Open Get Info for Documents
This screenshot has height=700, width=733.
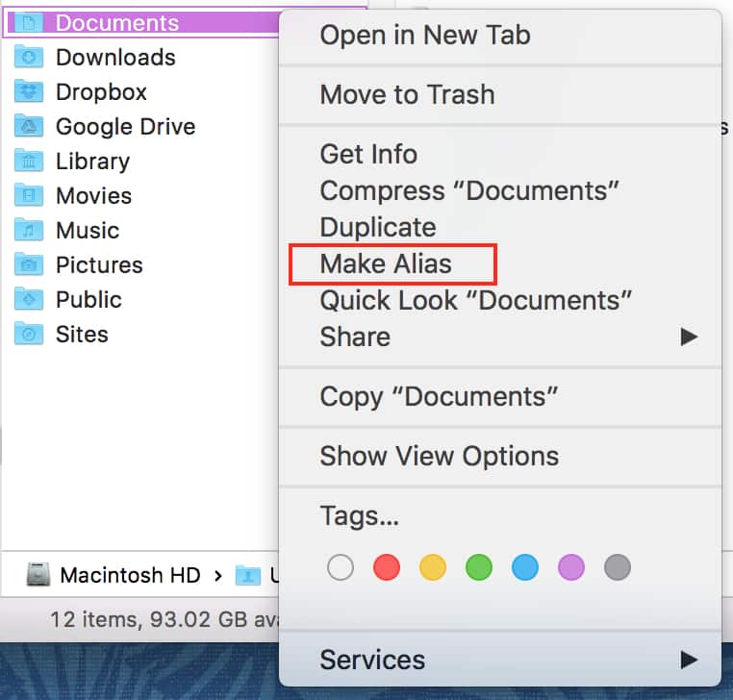368,155
